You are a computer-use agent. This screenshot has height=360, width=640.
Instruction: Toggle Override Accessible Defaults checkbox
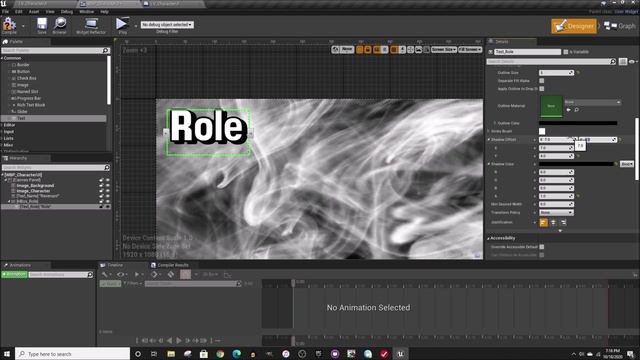click(542, 247)
